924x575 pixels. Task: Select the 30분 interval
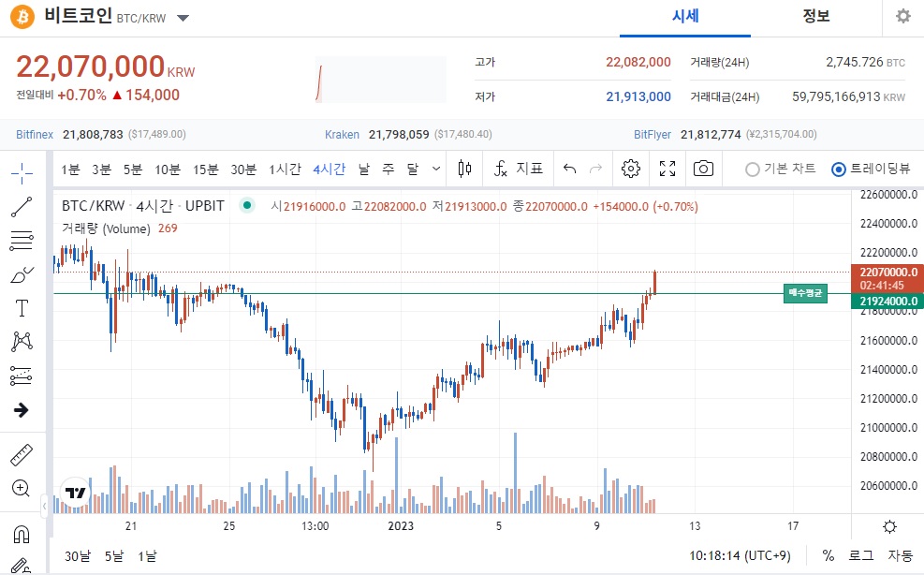point(243,170)
